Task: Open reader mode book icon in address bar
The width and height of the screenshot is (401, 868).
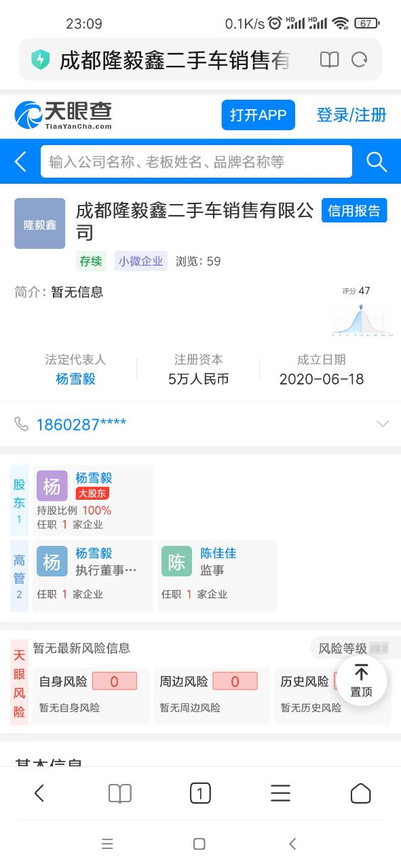Action: (329, 60)
